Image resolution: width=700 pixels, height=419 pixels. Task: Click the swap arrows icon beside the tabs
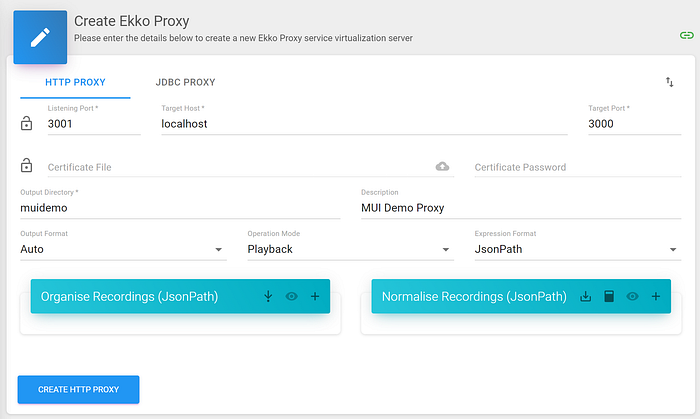point(669,82)
